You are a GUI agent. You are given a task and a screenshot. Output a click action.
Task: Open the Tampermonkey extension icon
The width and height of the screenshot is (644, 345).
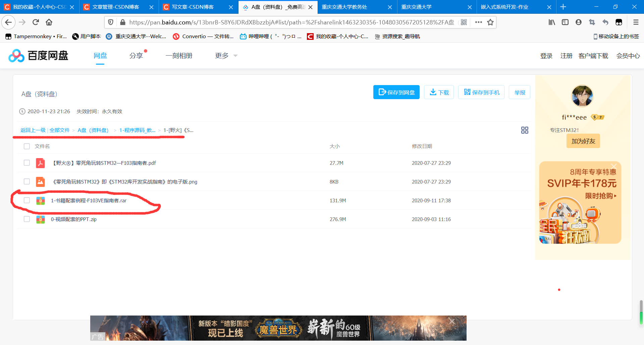(619, 22)
